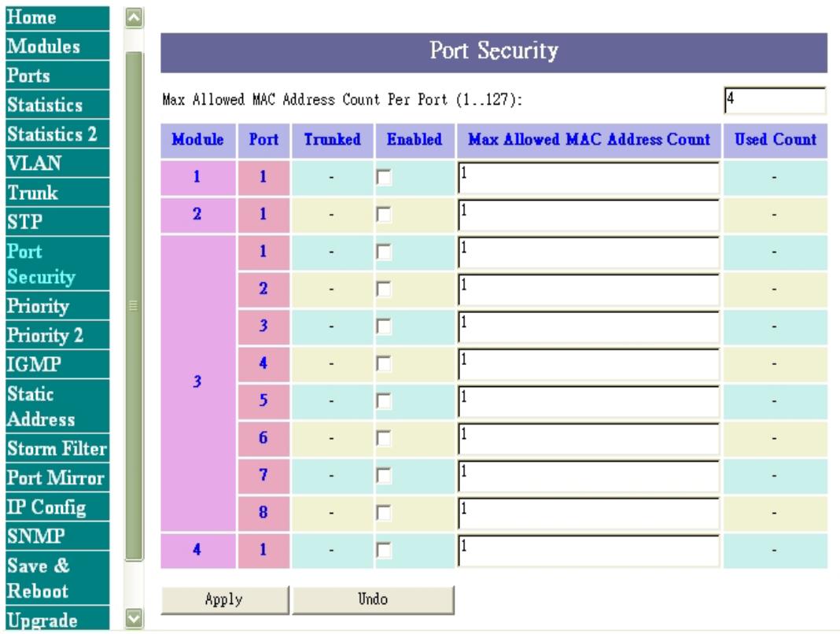This screenshot has height=634, width=840.
Task: Click the port 8 cell of module 3
Action: point(263,513)
